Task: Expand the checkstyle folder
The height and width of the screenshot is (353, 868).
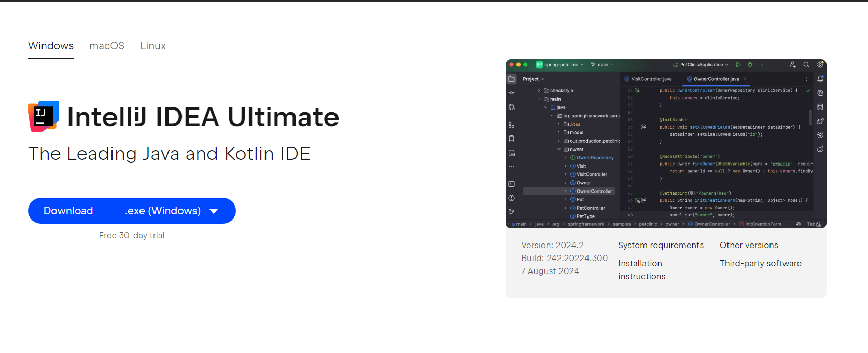Action: click(539, 91)
